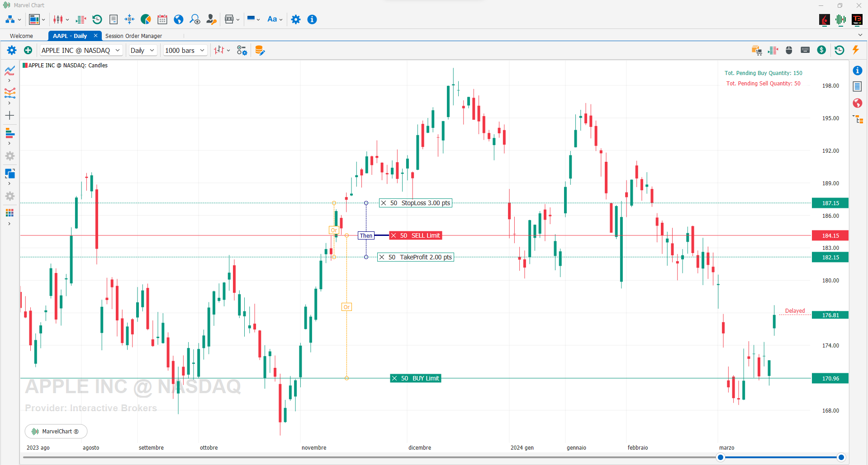Open the blue gear settings icon in main toolbar
Image resolution: width=868 pixels, height=465 pixels.
point(296,19)
